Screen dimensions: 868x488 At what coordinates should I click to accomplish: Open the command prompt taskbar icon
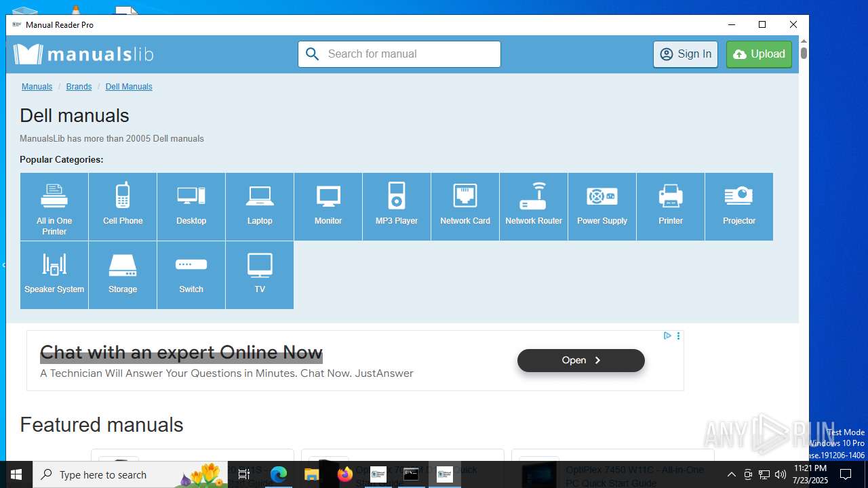[x=411, y=474]
